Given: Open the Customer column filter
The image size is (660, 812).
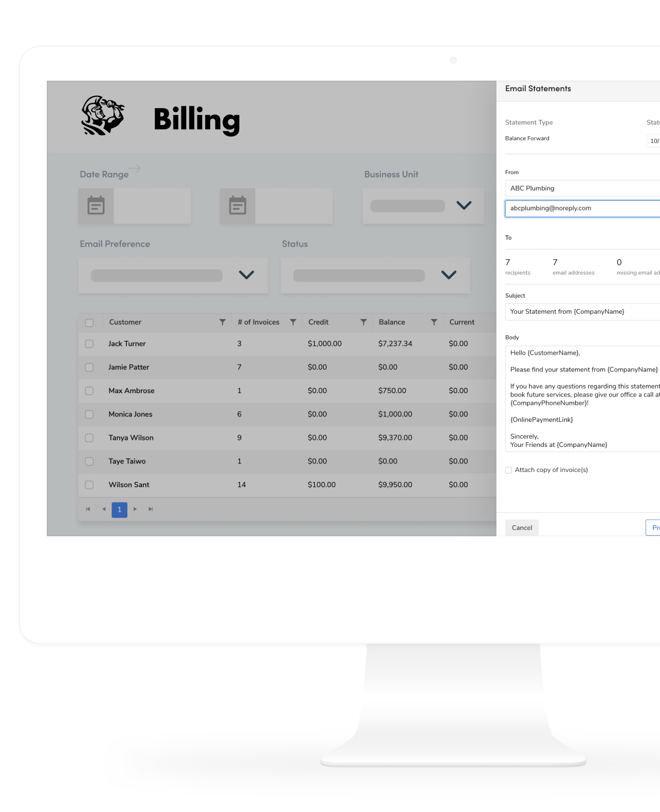Looking at the screenshot, I should (x=223, y=322).
